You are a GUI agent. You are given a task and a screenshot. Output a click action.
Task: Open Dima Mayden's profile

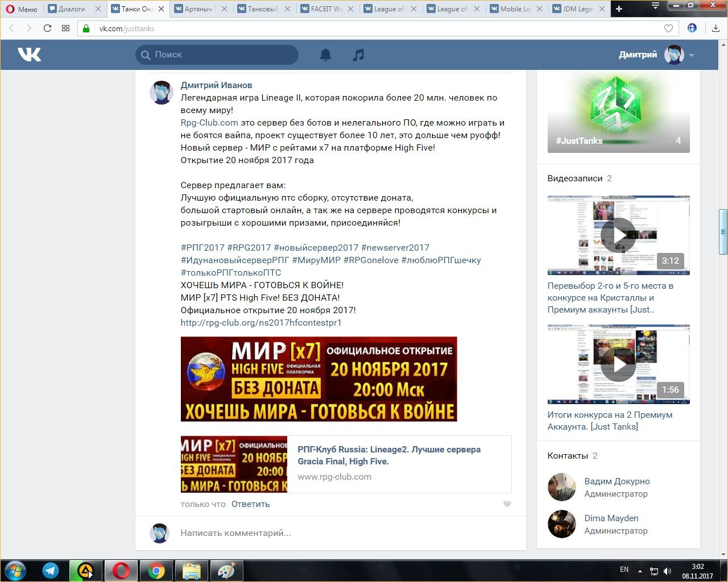click(611, 518)
